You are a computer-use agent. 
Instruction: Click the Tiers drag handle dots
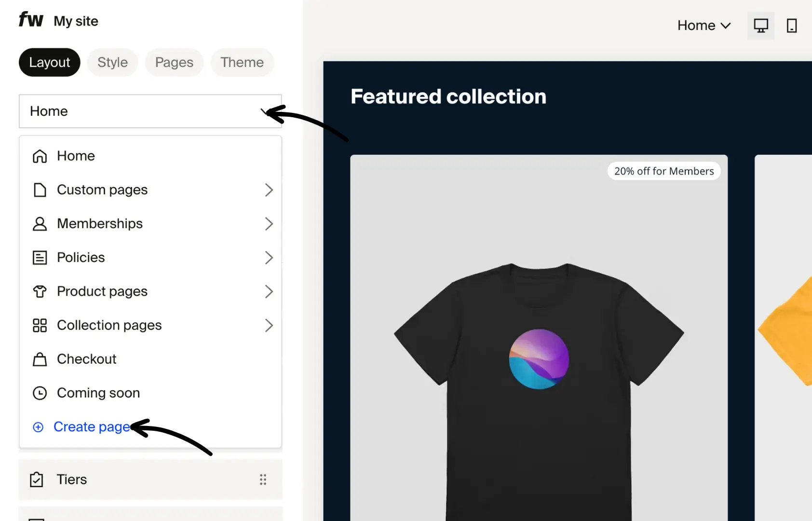[x=263, y=480]
